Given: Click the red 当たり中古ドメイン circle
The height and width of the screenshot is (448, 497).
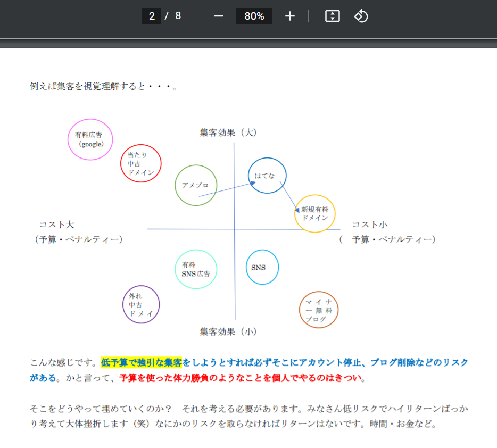Looking at the screenshot, I should pos(140,164).
